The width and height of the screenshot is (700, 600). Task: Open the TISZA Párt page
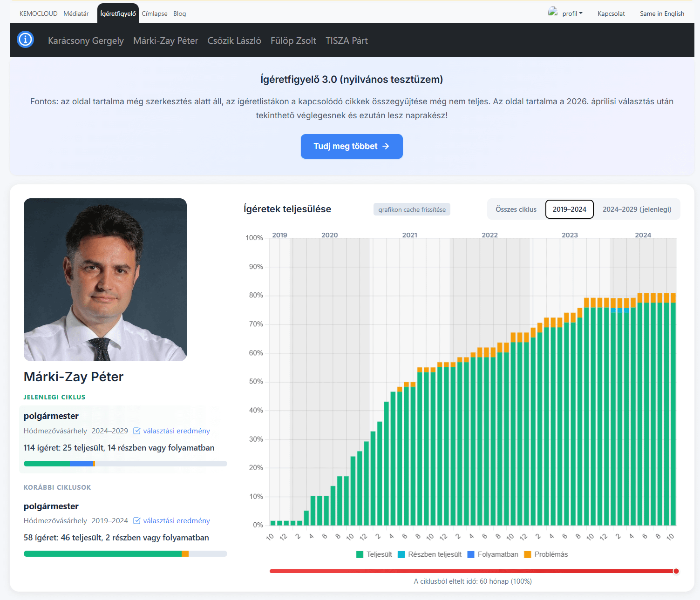(347, 40)
